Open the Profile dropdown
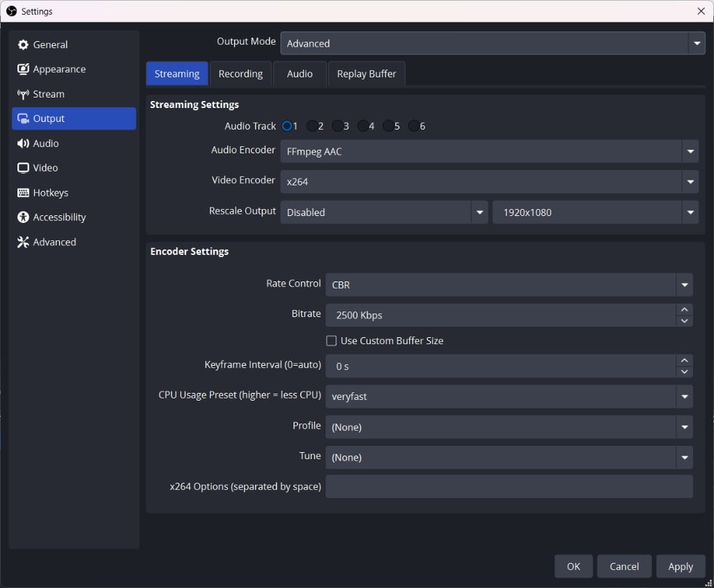714x588 pixels. (x=509, y=427)
